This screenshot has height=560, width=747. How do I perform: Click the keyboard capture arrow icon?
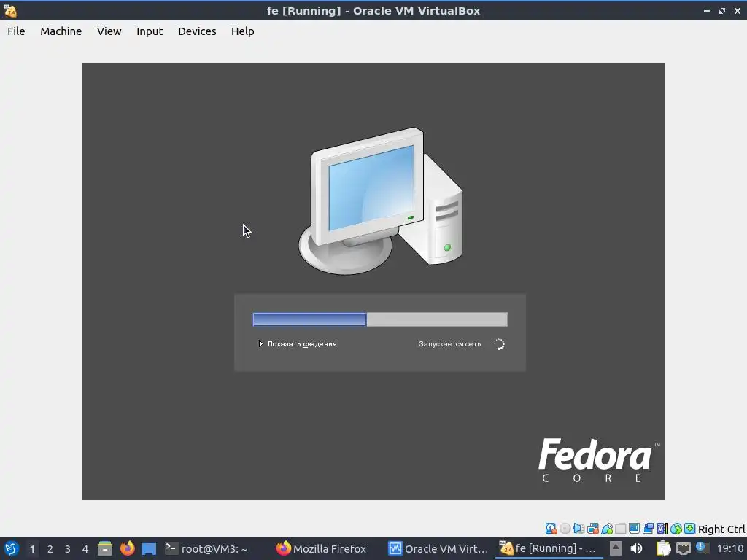[x=690, y=529]
